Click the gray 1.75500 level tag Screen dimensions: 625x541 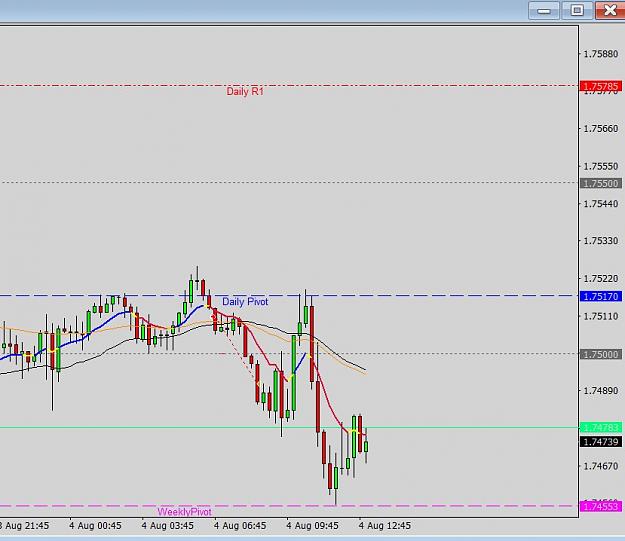click(601, 183)
